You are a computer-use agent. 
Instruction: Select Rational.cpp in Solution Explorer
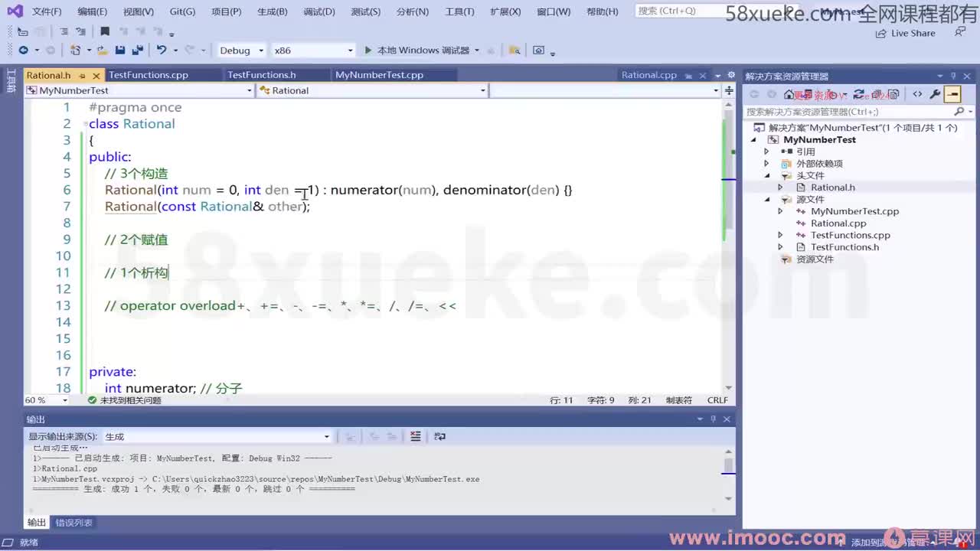[838, 223]
